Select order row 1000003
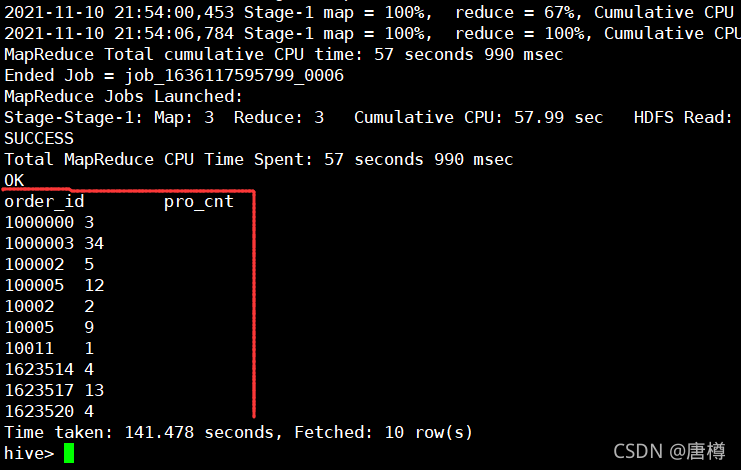 tap(54, 244)
